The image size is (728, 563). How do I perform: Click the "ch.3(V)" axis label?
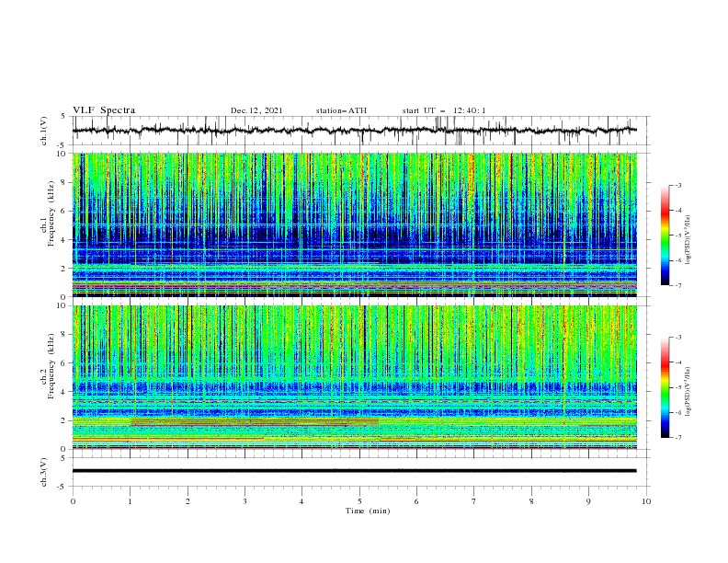click(x=44, y=472)
